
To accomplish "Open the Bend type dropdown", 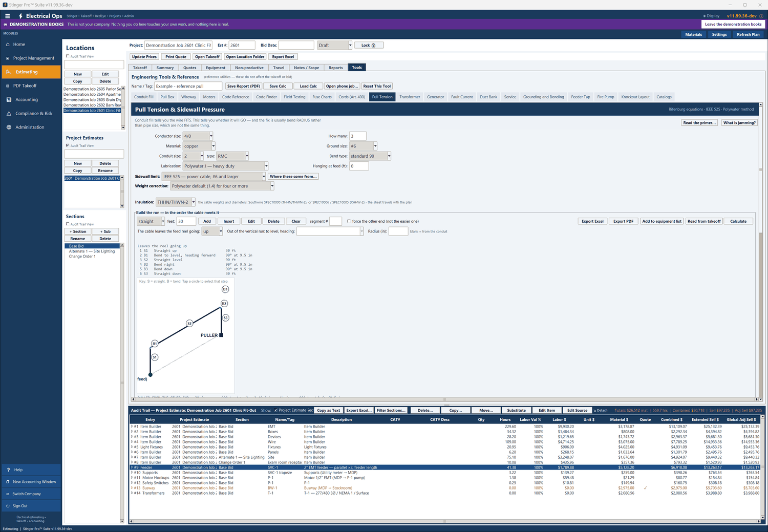I will [370, 156].
